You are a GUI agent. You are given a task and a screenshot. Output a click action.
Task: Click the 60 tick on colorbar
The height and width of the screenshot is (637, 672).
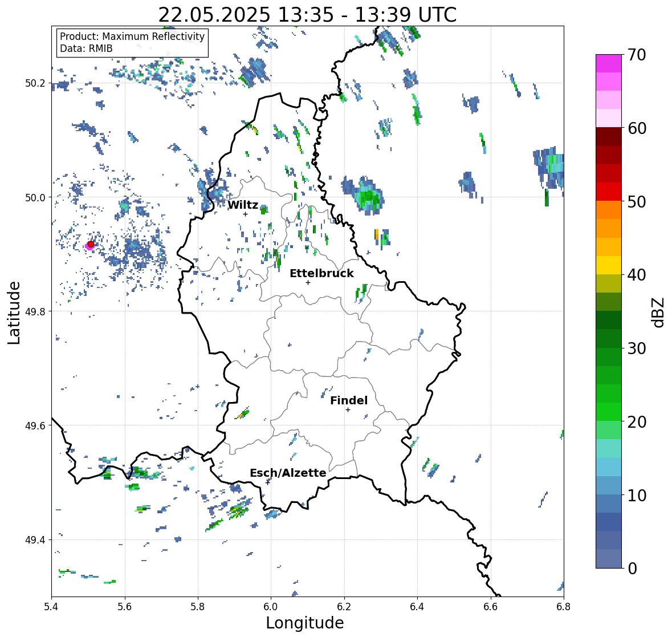[x=637, y=128]
